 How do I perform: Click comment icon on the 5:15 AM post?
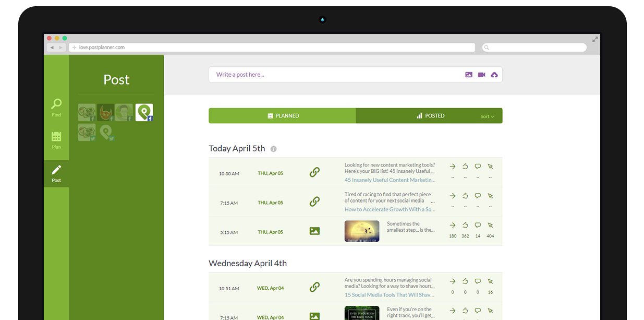click(x=478, y=225)
